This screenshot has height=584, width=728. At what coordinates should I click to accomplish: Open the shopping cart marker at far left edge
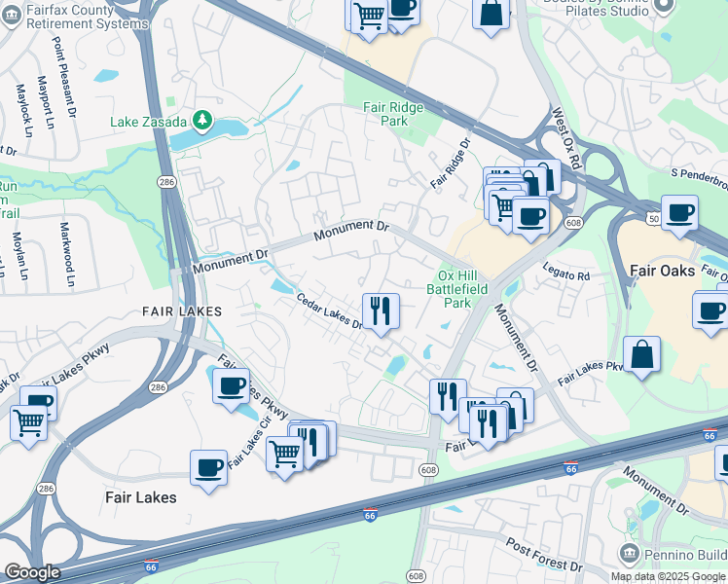(x=28, y=423)
